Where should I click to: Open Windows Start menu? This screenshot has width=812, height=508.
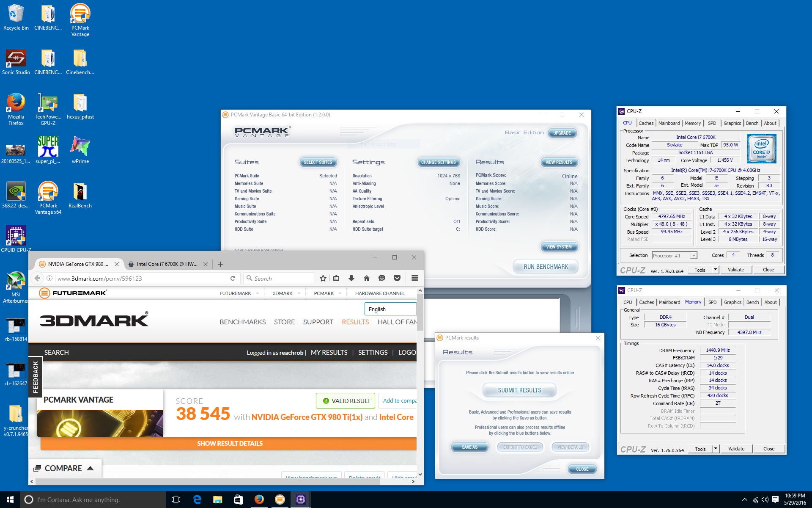pos(10,500)
